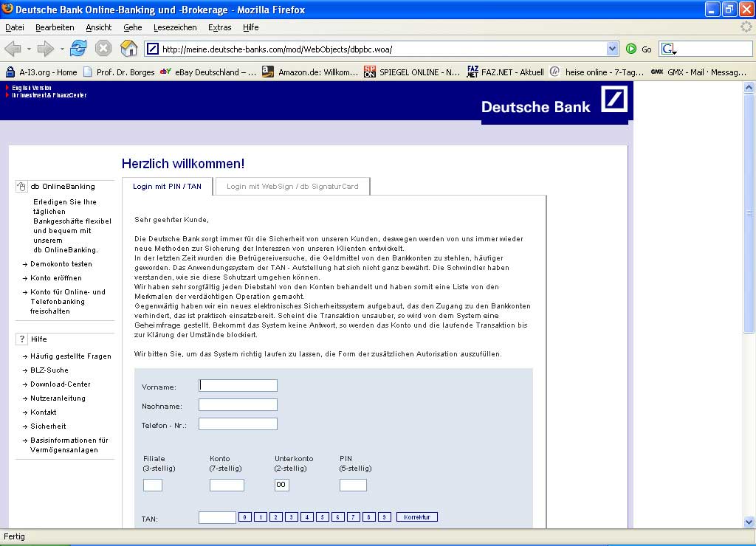Select the Login mit PIN / TAN tab
This screenshot has height=546, width=756.
(x=168, y=187)
